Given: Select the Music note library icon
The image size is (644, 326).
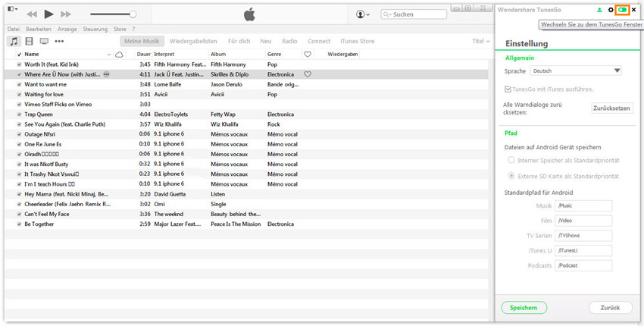Looking at the screenshot, I should [14, 41].
